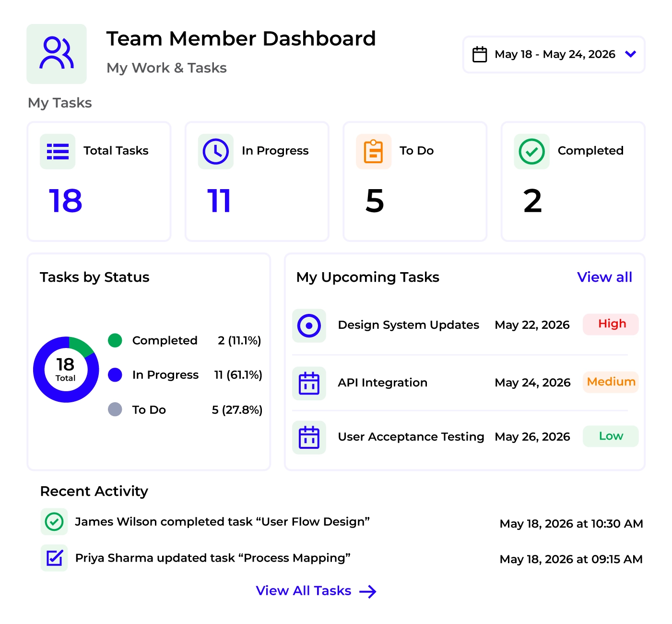
Task: Click the 2 (11.1%) status value
Action: point(239,340)
